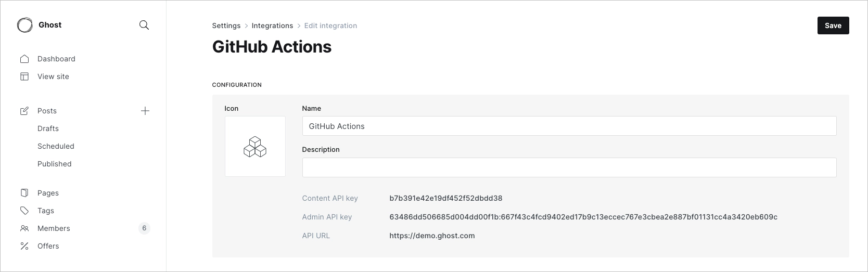Navigate to Integrations breadcrumb
Screen dimensions: 868x272
272,25
